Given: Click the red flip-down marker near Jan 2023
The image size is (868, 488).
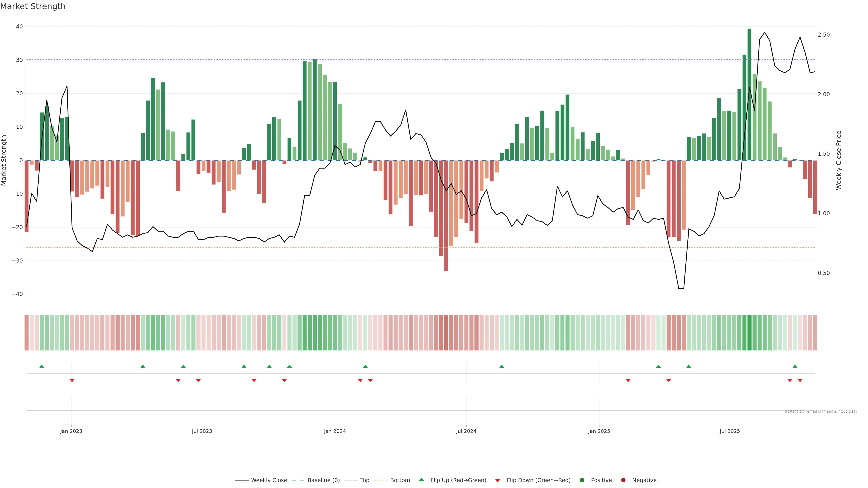Looking at the screenshot, I should coord(72,380).
